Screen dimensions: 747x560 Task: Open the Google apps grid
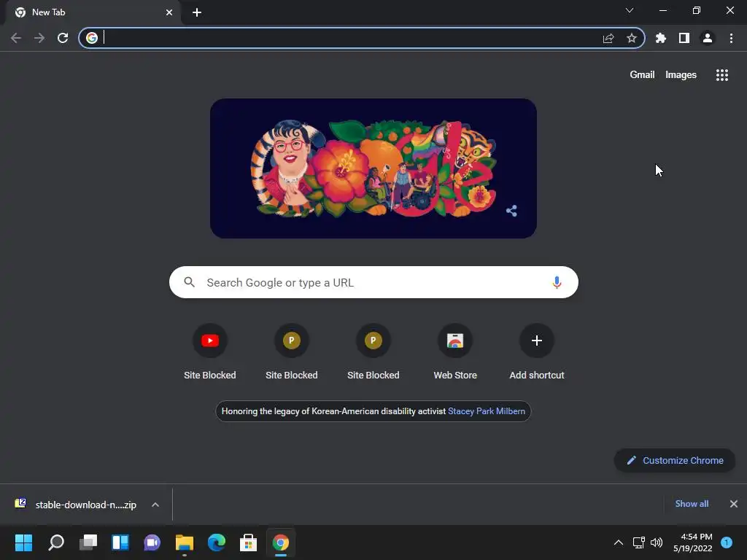coord(722,75)
